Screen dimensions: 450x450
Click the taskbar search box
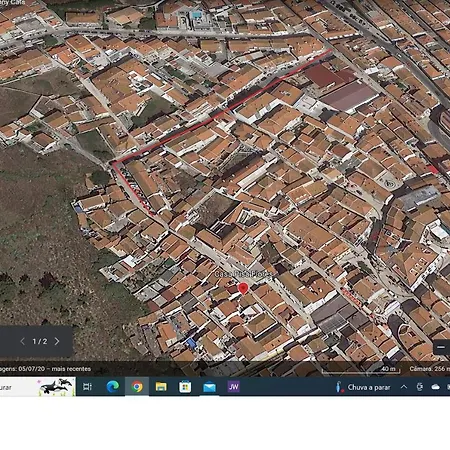point(38,387)
